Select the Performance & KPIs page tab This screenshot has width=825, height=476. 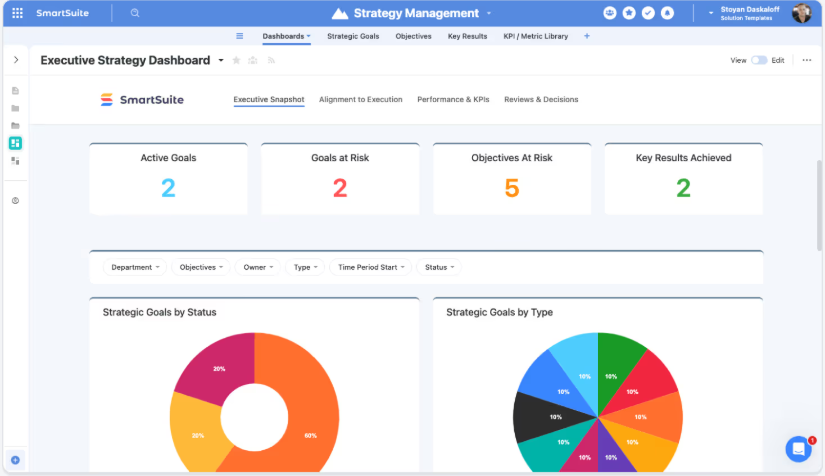click(453, 99)
